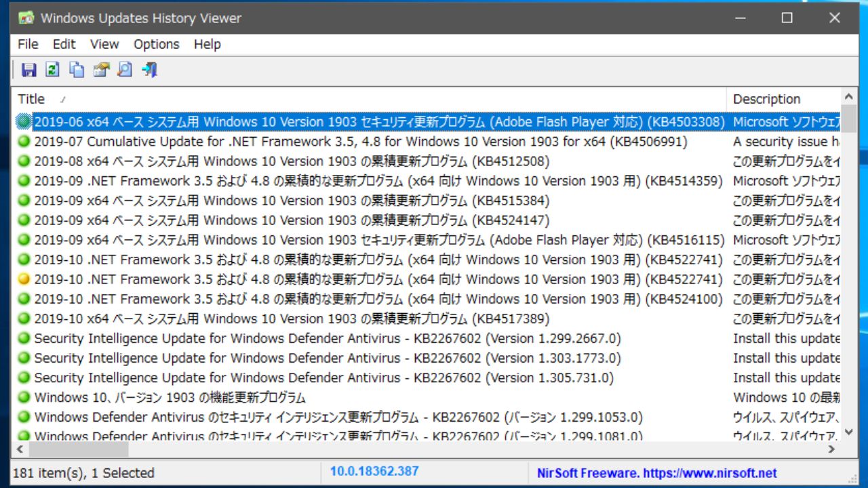
Task: Select Windows Defender Antivirus 1.299.1053.0 title
Action: pos(338,417)
